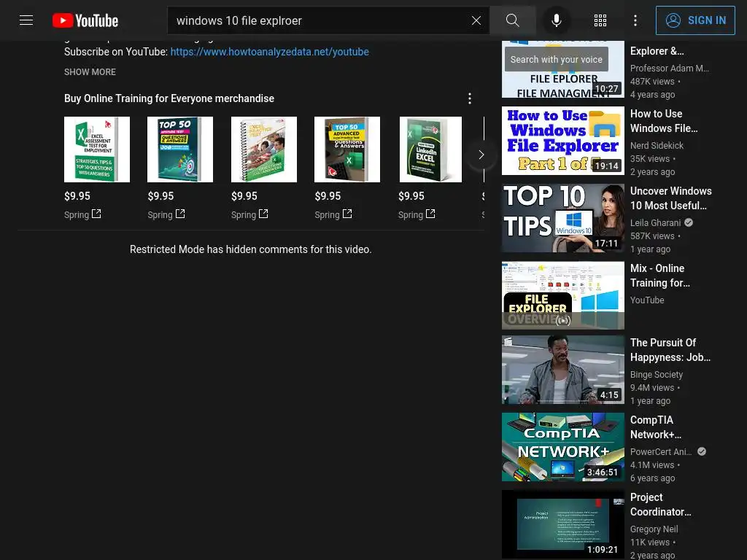Open the settings three-dot menu in header
Viewport: 747px width, 560px height.
[635, 20]
